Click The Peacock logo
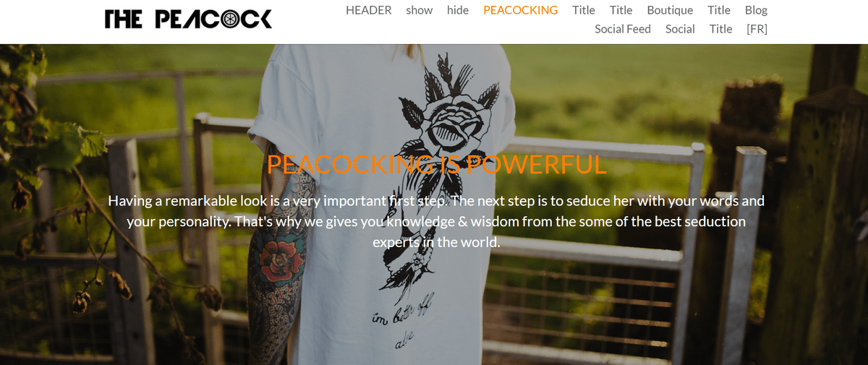 pos(188,19)
